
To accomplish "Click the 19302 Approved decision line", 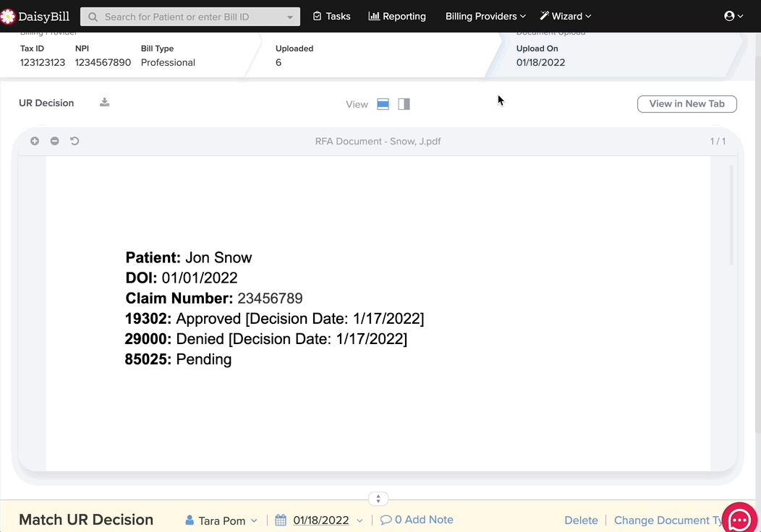I will click(x=274, y=319).
